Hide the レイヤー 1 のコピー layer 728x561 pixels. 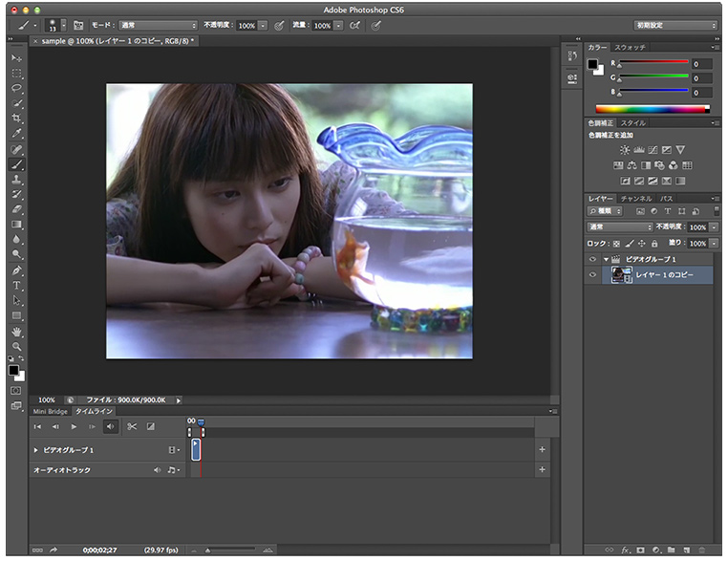tap(592, 274)
